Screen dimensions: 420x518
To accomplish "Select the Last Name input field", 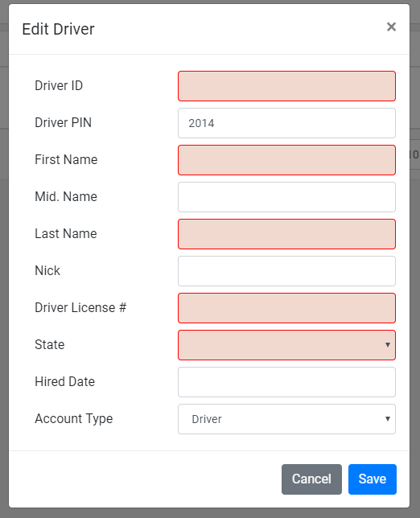I will (x=286, y=234).
